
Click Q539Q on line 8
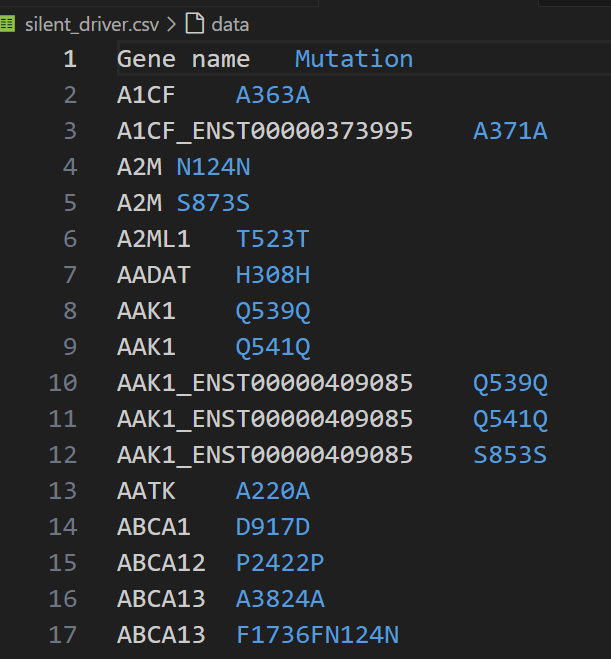tap(273, 312)
